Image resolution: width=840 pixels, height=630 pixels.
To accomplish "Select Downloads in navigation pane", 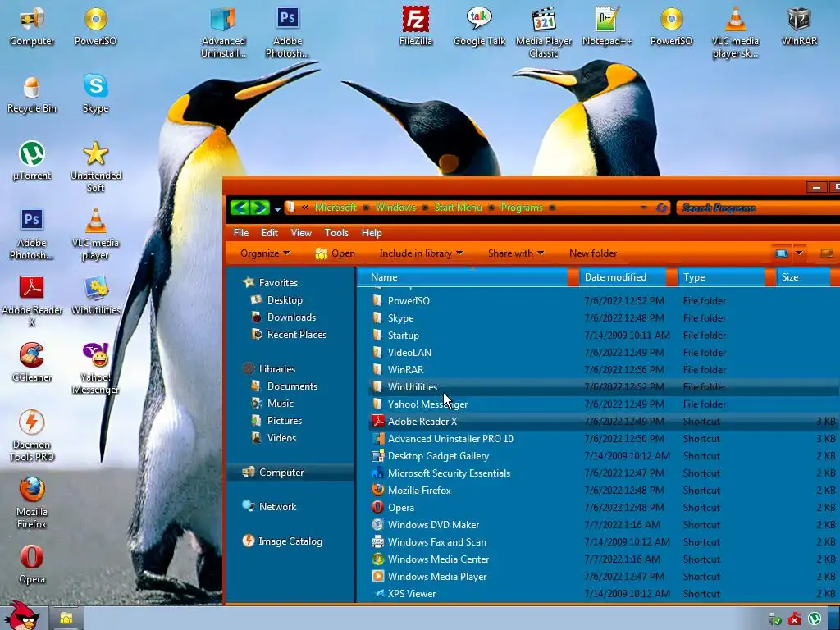I will point(285,317).
